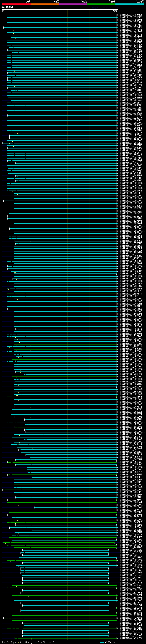The image size is (146, 644).
Task: Select the alignment bar for UniRef100_A9NYW2
Action: click(x=62, y=40)
